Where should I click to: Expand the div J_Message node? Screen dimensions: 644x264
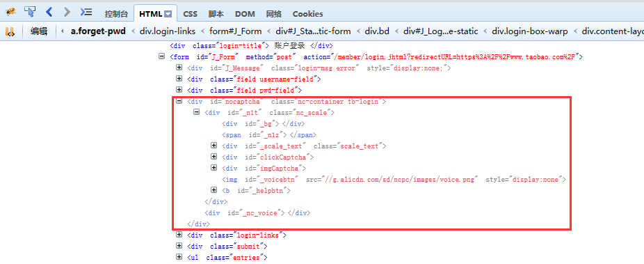pyautogui.click(x=179, y=68)
